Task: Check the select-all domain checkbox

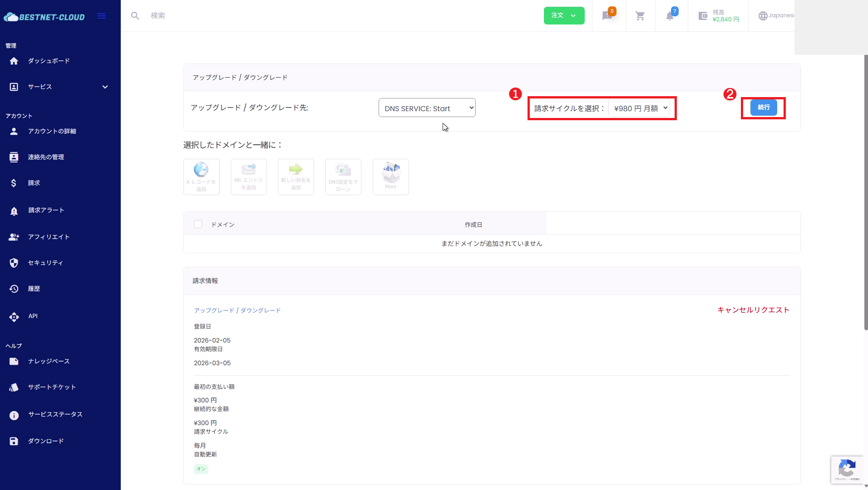Action: point(198,224)
